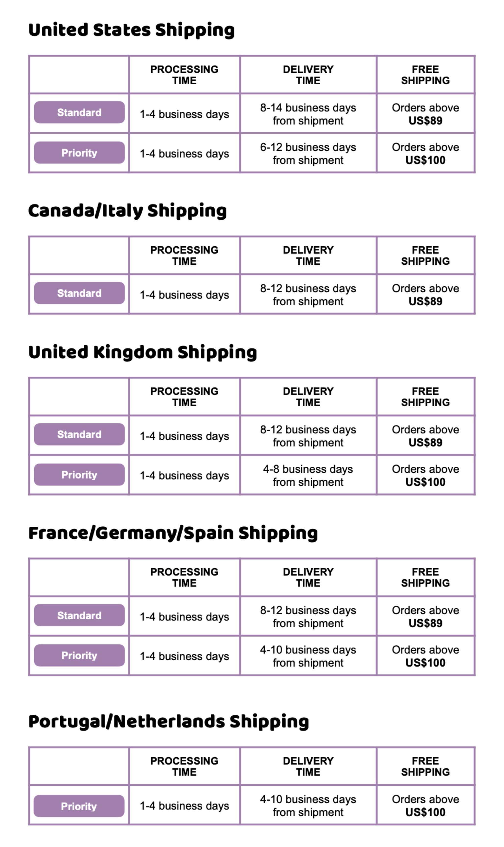Image resolution: width=504 pixels, height=847 pixels.
Task: Click US Priority free shipping US$100 cell
Action: (x=425, y=153)
